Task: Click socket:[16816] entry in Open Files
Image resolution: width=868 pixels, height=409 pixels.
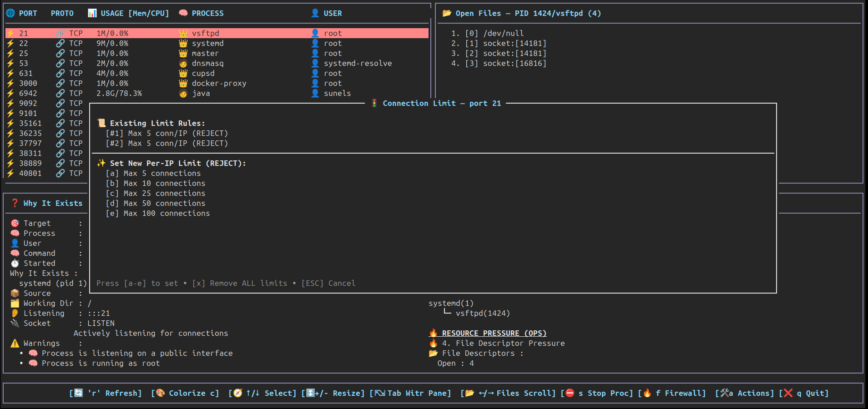Action: pyautogui.click(x=514, y=63)
